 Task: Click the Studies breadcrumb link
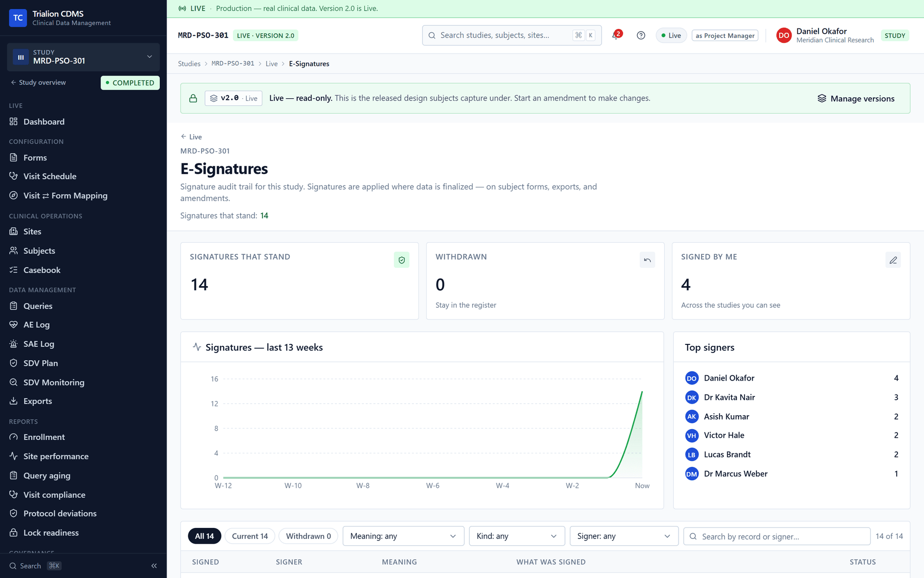point(189,64)
